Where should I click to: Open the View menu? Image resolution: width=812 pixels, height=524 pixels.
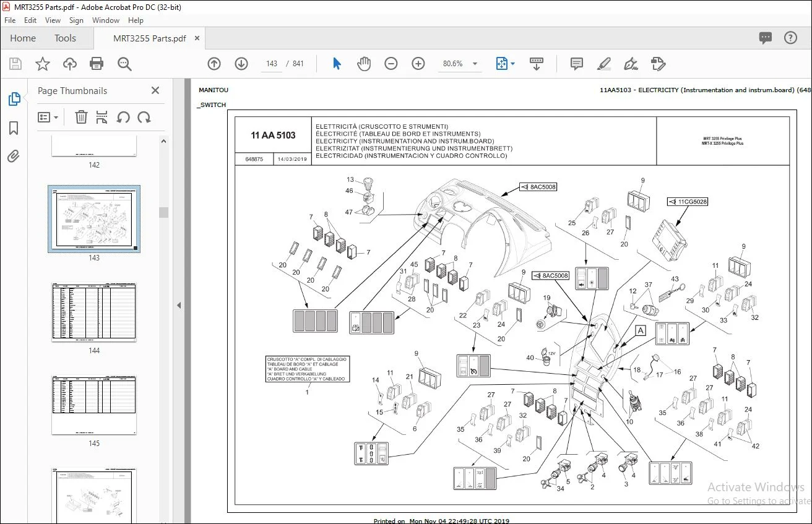tap(53, 20)
